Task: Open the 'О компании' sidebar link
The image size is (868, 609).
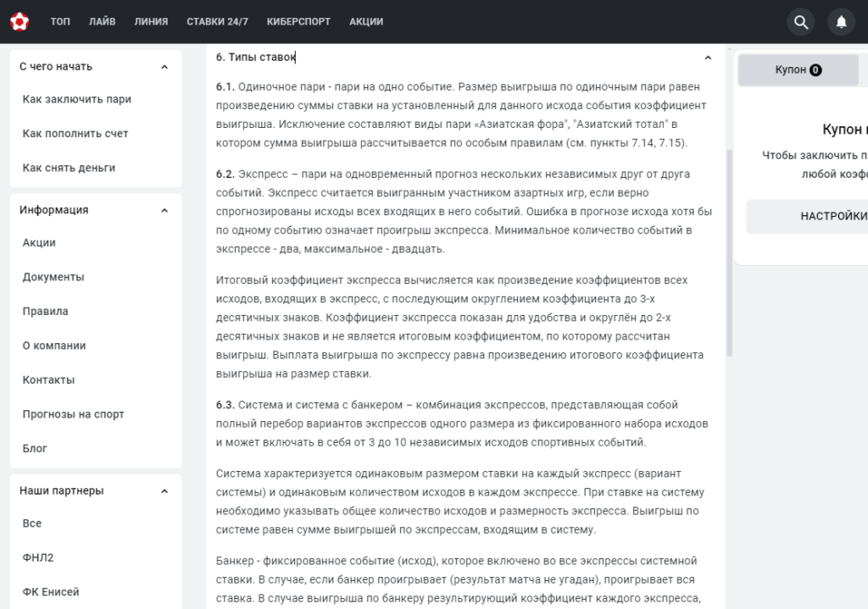Action: pyautogui.click(x=54, y=345)
